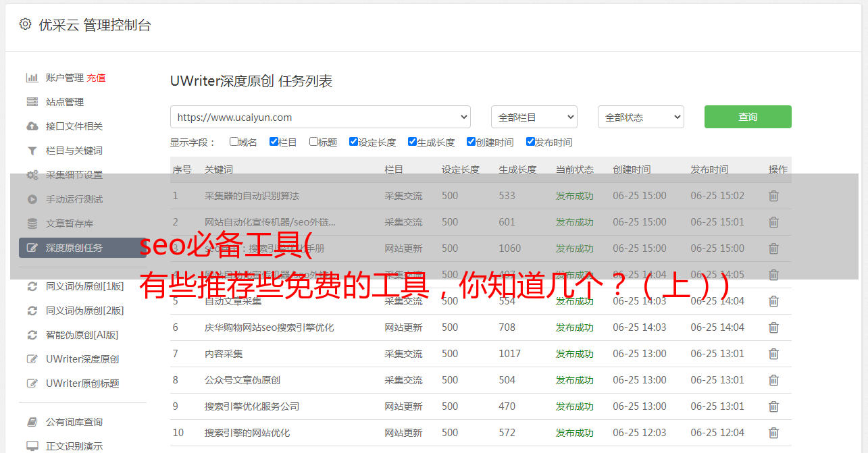Uncheck the 设定长度 field checkbox
868x453 pixels.
click(x=353, y=142)
